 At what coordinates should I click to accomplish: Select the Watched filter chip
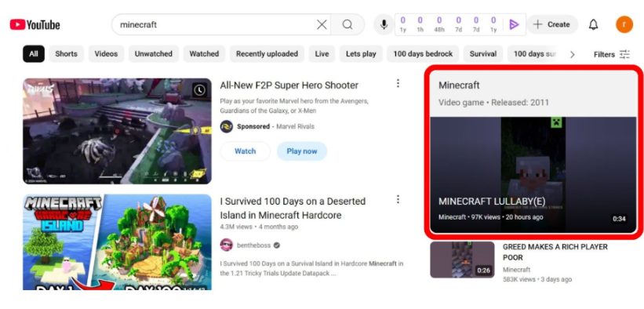coord(204,54)
